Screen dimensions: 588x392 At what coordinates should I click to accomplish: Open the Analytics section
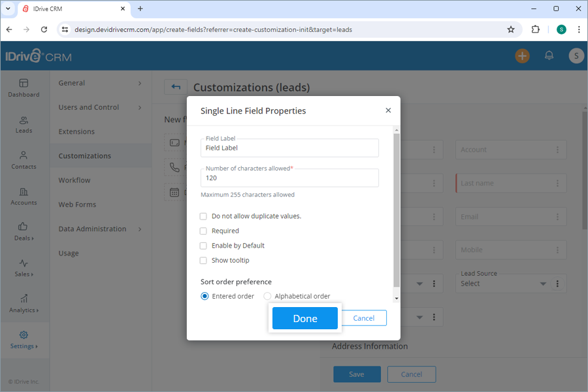(x=23, y=301)
